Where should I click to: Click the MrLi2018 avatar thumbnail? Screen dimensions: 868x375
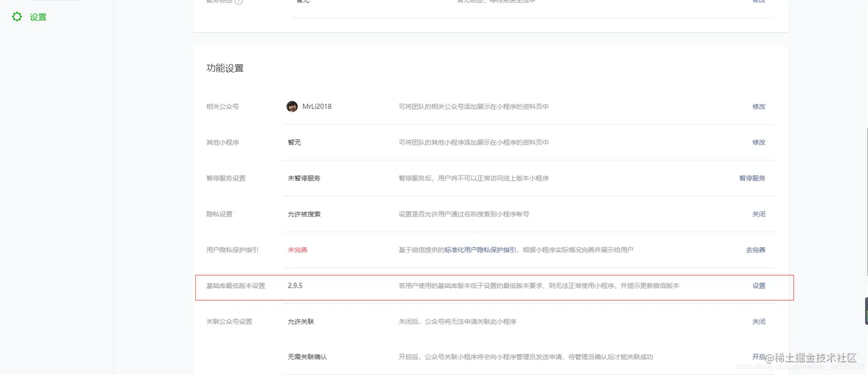tap(292, 106)
